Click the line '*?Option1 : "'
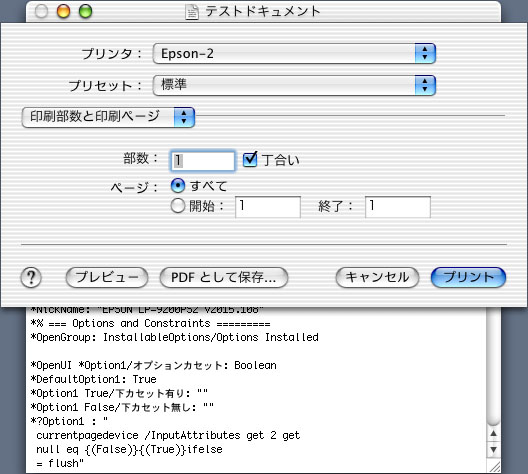Screen dimensions: 528x474 pyautogui.click(x=69, y=421)
